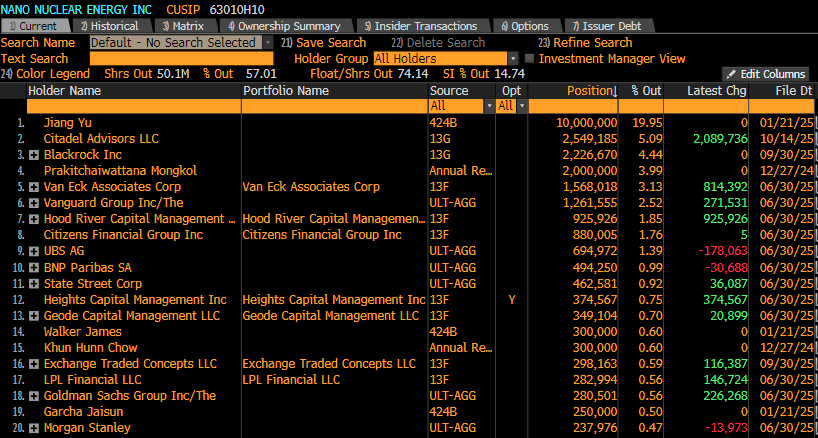Expand the Geode Capital Management LLC row
This screenshot has width=818, height=438.
pyautogui.click(x=34, y=316)
